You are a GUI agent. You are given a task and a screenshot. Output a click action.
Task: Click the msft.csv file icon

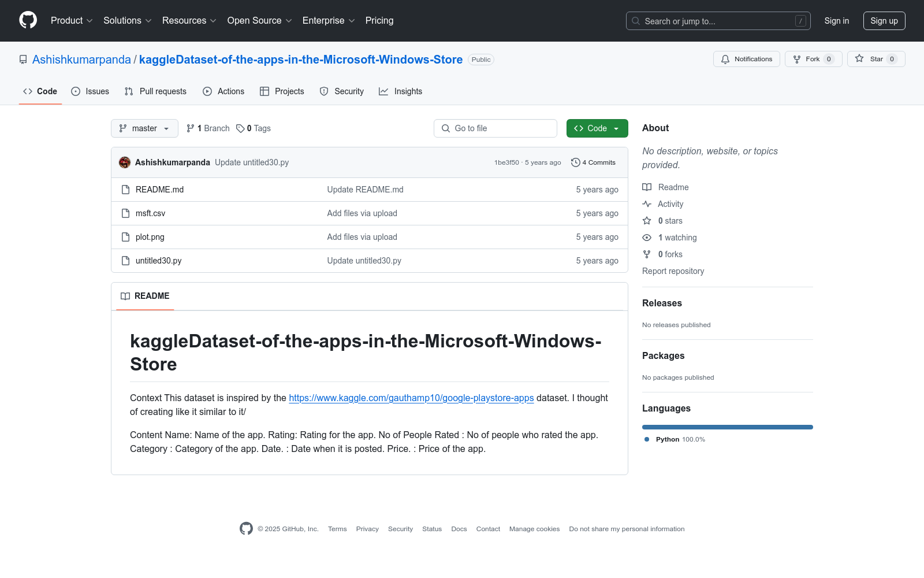point(125,213)
